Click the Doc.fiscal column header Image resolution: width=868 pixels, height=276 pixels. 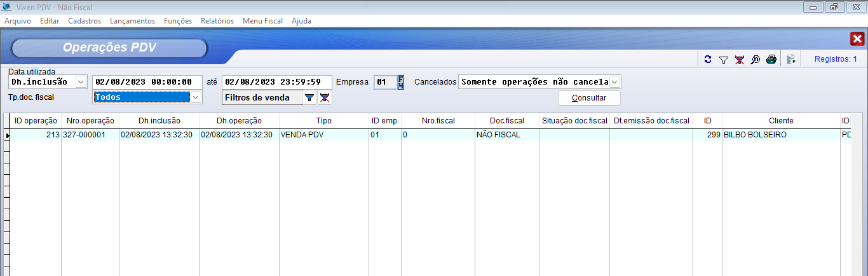pos(507,120)
